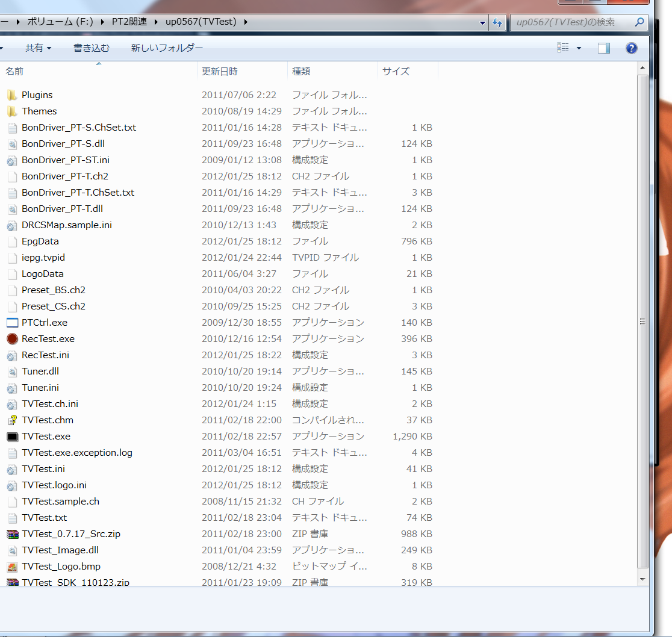This screenshot has width=672, height=637.
Task: Open the Themes folder icon
Action: tap(12, 111)
